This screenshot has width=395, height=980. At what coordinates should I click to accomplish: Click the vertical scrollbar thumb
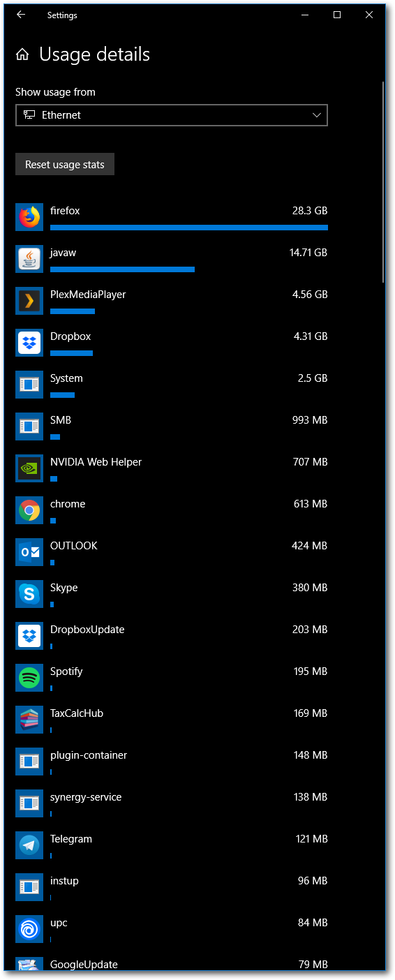(x=383, y=181)
